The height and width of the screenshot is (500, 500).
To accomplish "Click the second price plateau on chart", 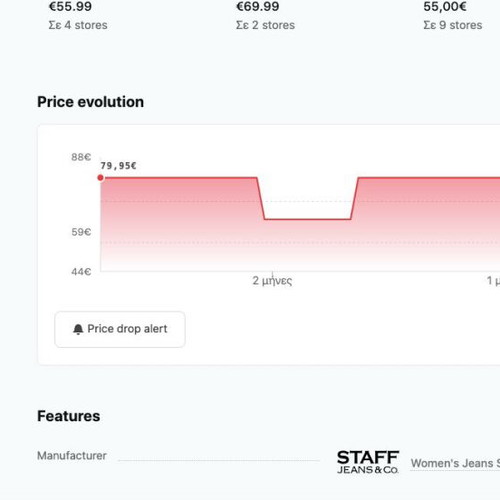I will 429,178.
